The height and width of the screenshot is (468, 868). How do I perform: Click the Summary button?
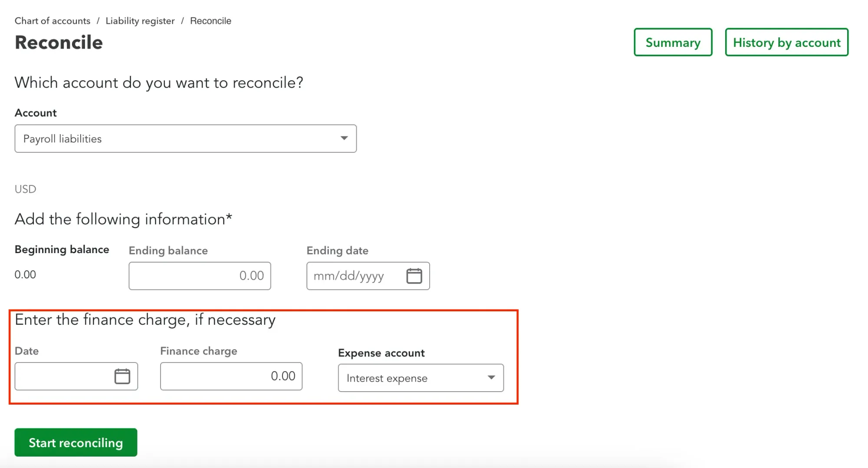673,42
